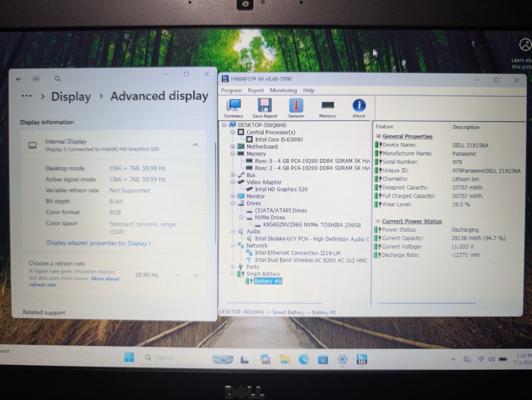Open Microsoft Store from taskbar
Viewport: 532px width, 400px height.
tap(323, 360)
